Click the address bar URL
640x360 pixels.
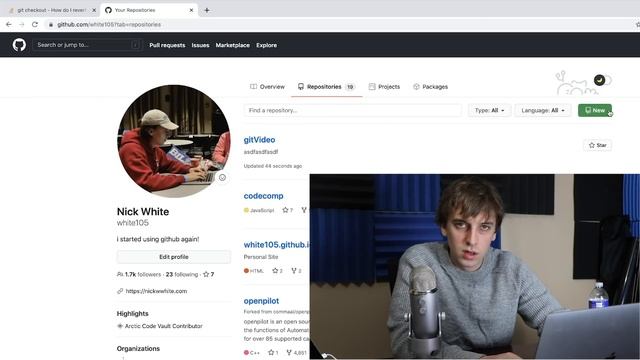(x=109, y=24)
